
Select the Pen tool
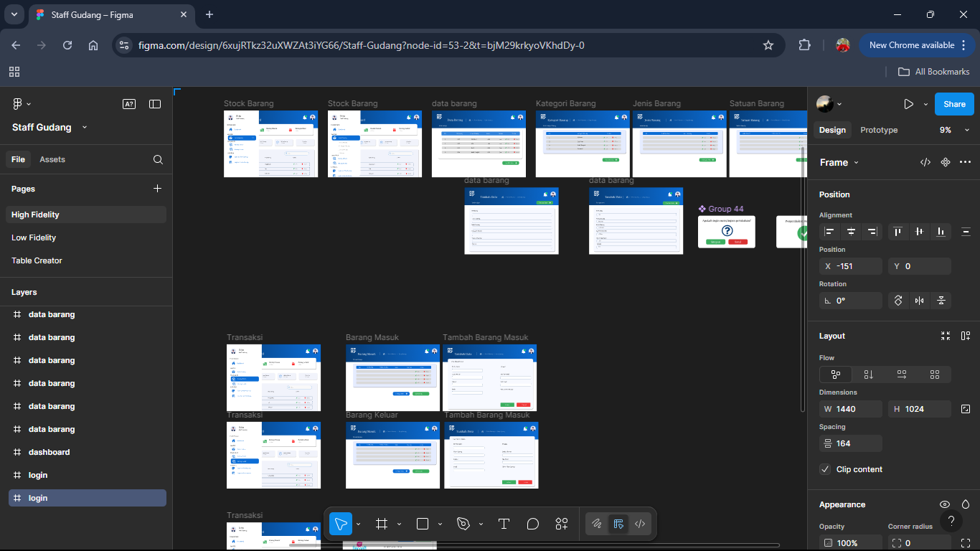tap(463, 524)
